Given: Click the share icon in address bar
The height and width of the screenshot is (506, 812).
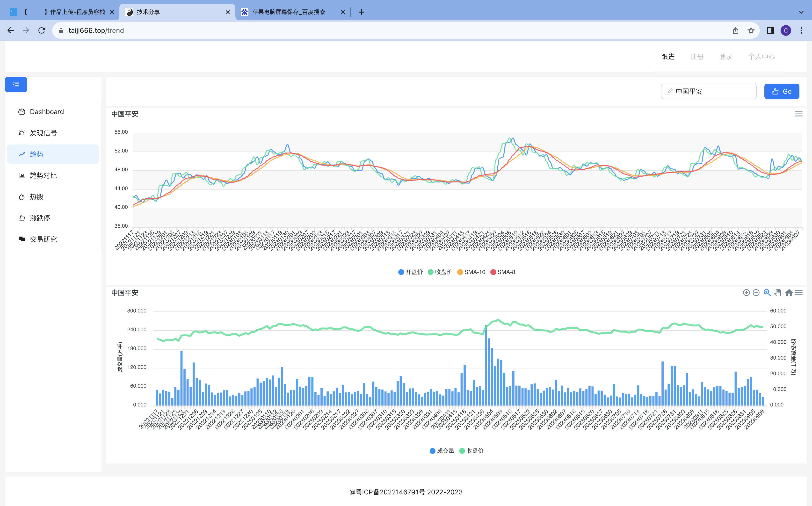Looking at the screenshot, I should click(x=735, y=30).
